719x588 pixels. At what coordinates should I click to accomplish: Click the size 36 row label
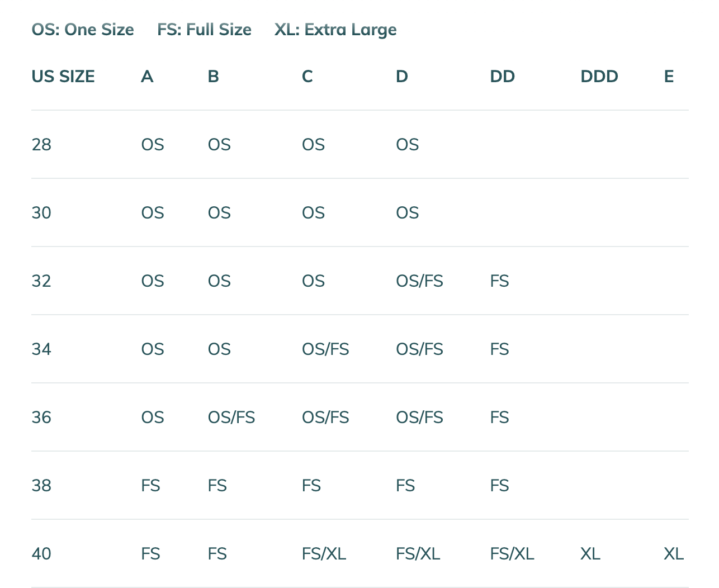(41, 418)
